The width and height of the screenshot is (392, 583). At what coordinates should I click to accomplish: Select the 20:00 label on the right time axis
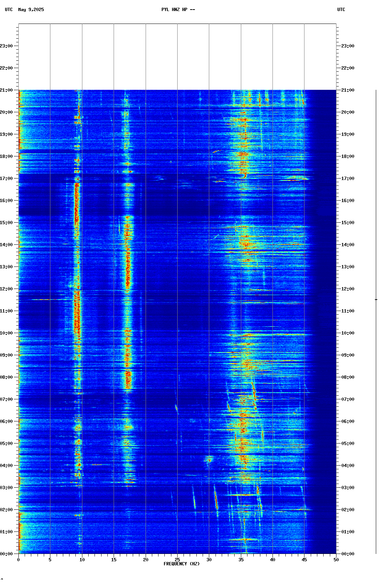pos(348,112)
